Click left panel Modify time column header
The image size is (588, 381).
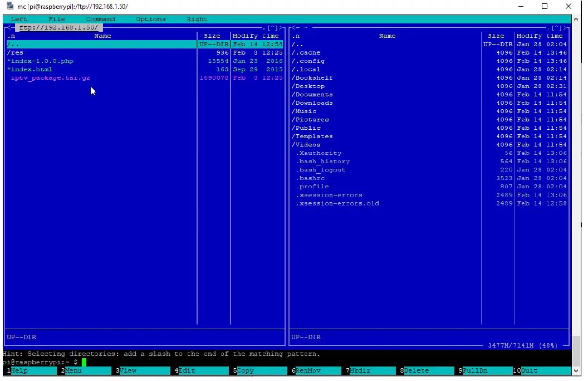(256, 36)
